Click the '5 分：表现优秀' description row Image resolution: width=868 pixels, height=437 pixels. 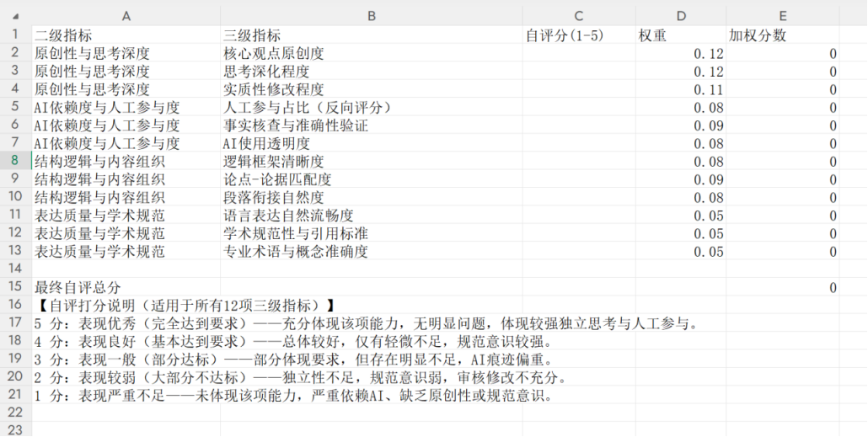(x=366, y=323)
